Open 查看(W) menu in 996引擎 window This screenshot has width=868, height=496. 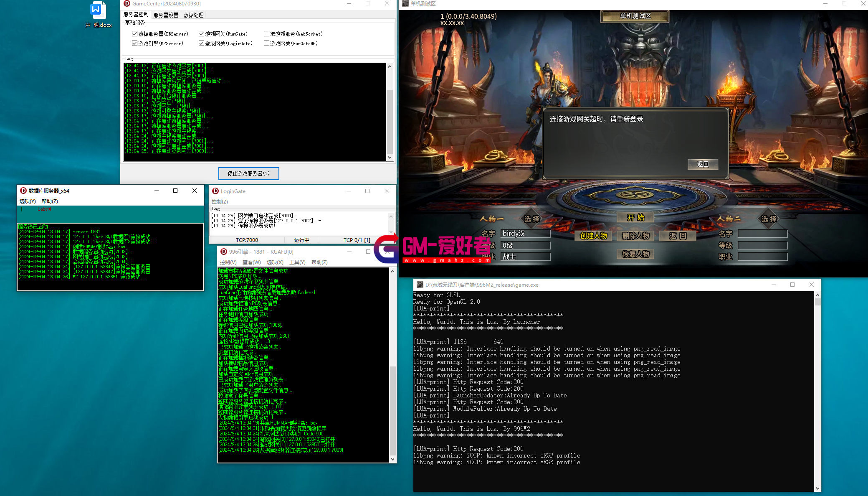[251, 262]
